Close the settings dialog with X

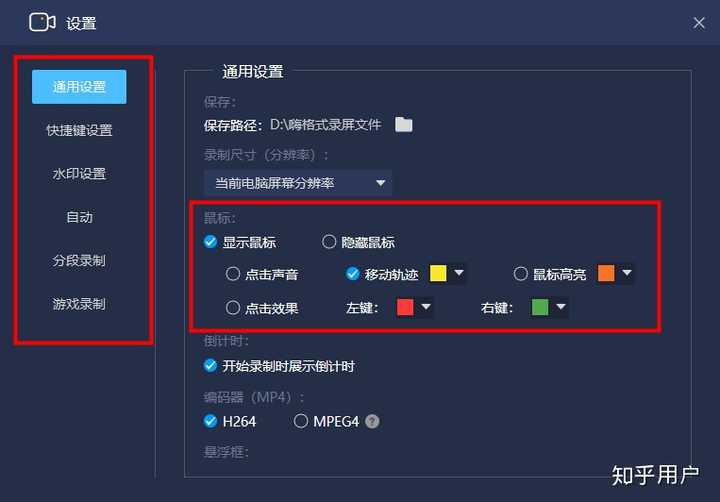[699, 23]
